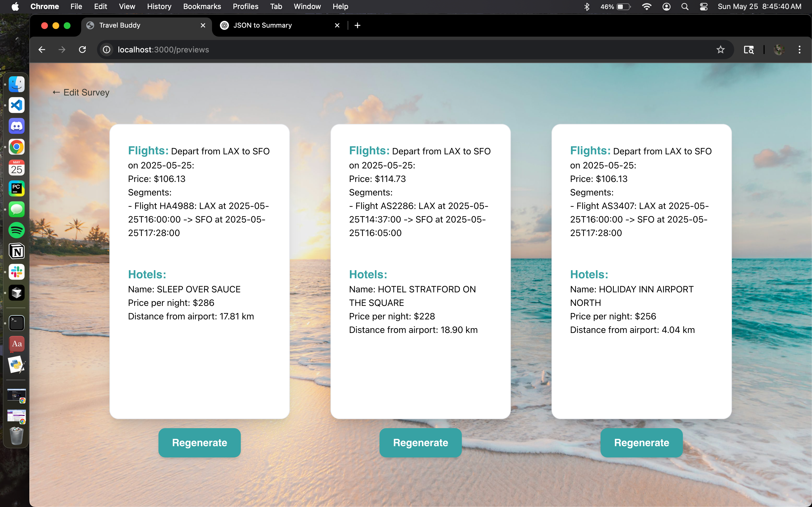Click the browser back arrow
This screenshot has width=812, height=507.
[x=42, y=50]
